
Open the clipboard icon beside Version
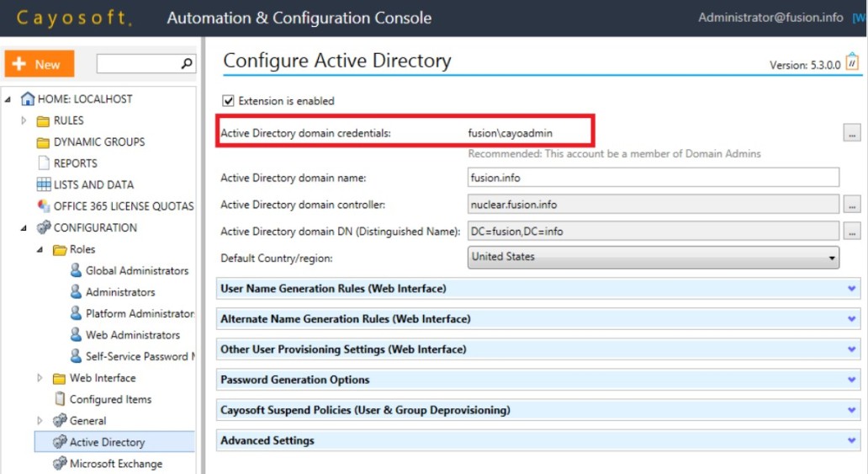pos(853,61)
